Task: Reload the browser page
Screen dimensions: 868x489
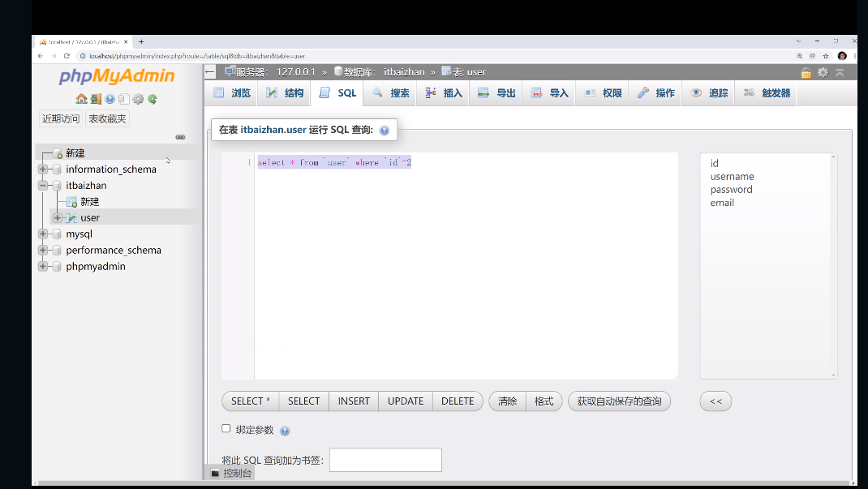Action: (67, 56)
